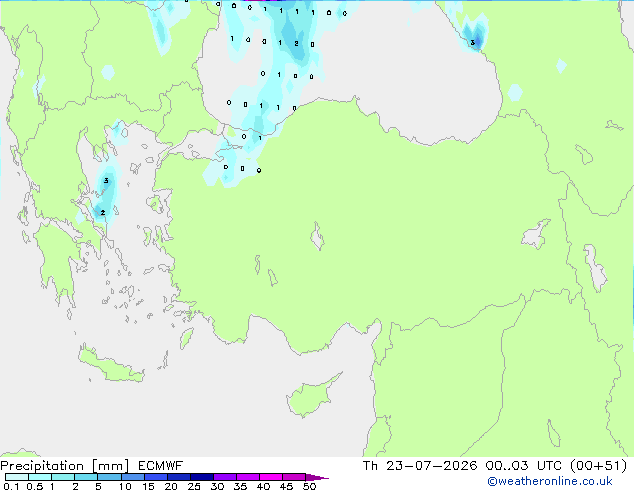Click the 0.5–1 mm legend color box

click(x=40, y=477)
